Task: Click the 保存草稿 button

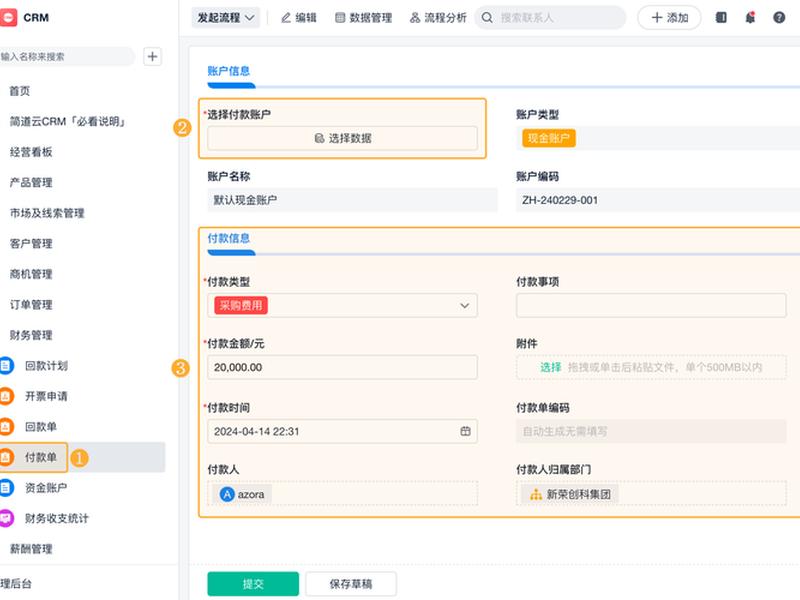Action: point(351,584)
